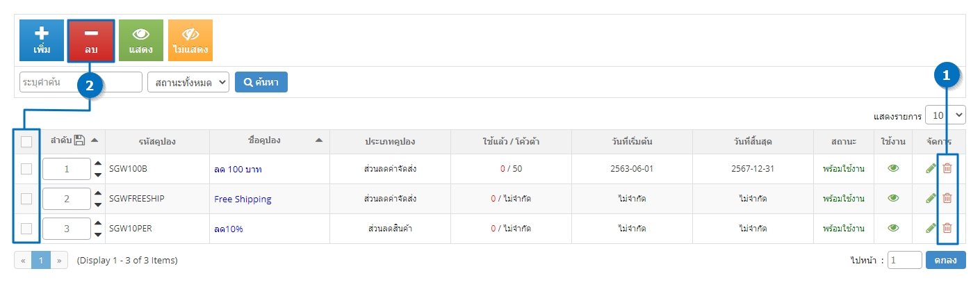The width and height of the screenshot is (980, 294).
Task: Click the green แสดง show button
Action: point(141,40)
